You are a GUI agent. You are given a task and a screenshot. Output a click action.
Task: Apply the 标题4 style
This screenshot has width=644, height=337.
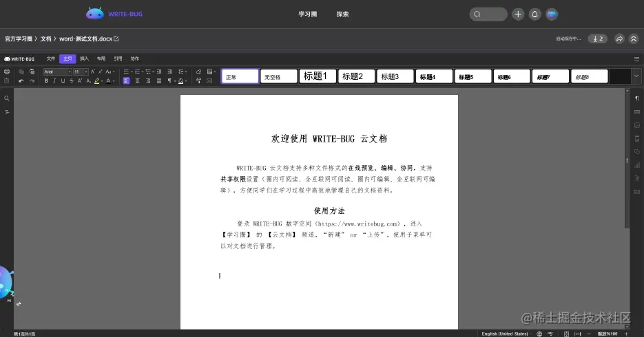point(434,76)
